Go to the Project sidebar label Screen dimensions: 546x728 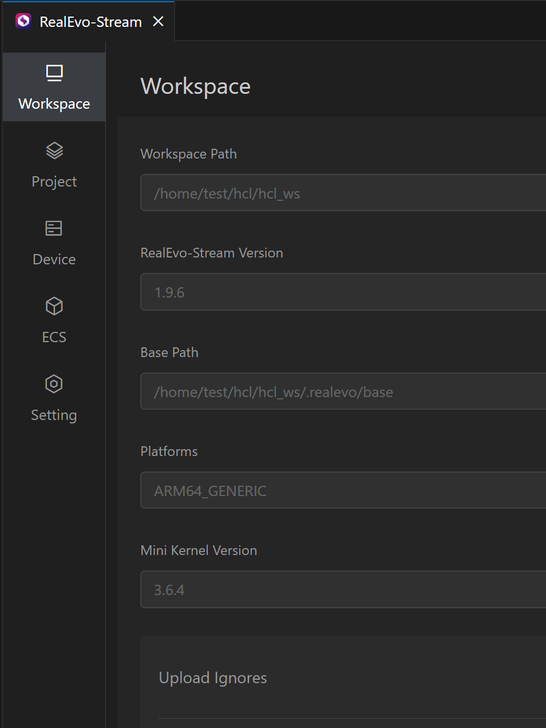tap(54, 182)
